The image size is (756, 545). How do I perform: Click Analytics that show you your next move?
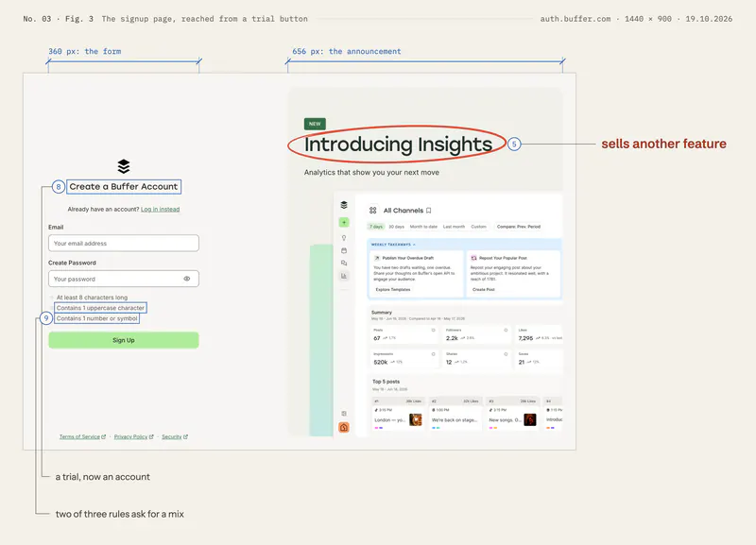tap(371, 173)
